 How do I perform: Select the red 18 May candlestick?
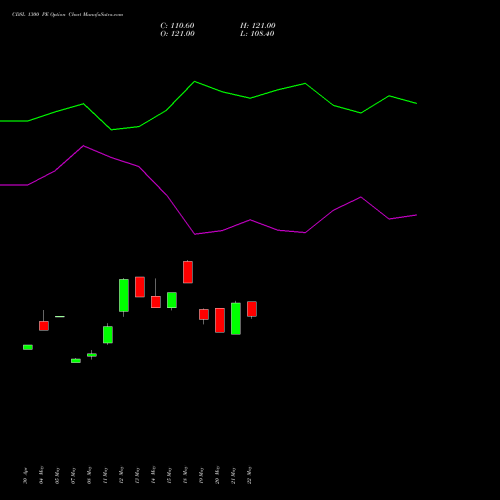(188, 272)
